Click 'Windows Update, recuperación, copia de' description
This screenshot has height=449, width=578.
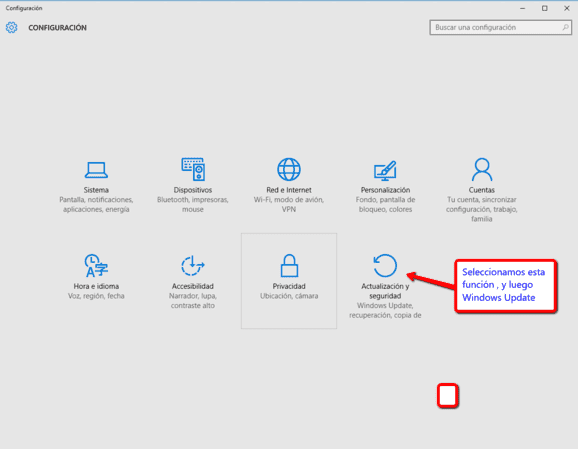tap(385, 310)
